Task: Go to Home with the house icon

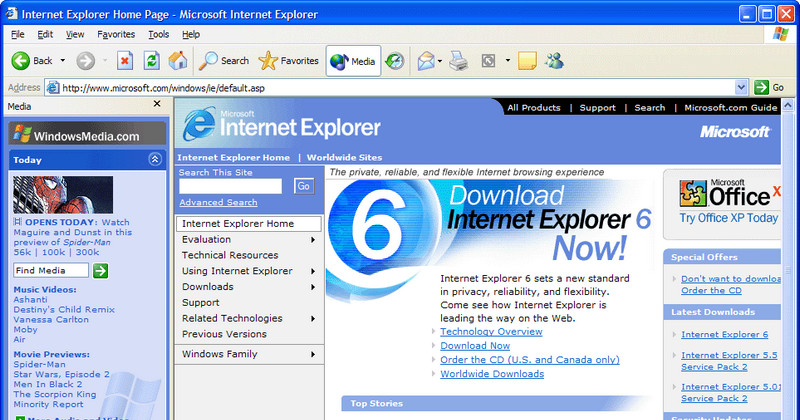Action: click(x=178, y=60)
